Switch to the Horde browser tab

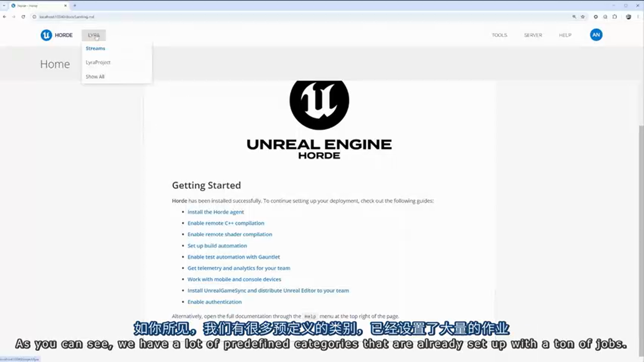click(35, 6)
